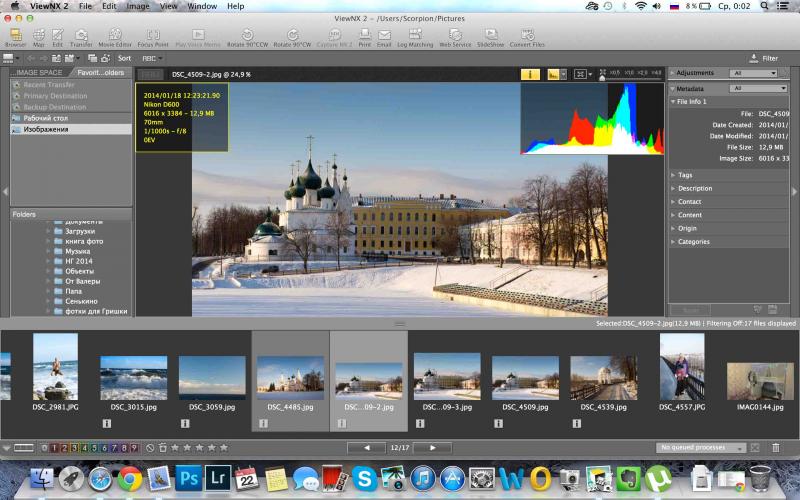Clear the star rating
This screenshot has height=500, width=800.
click(x=150, y=448)
